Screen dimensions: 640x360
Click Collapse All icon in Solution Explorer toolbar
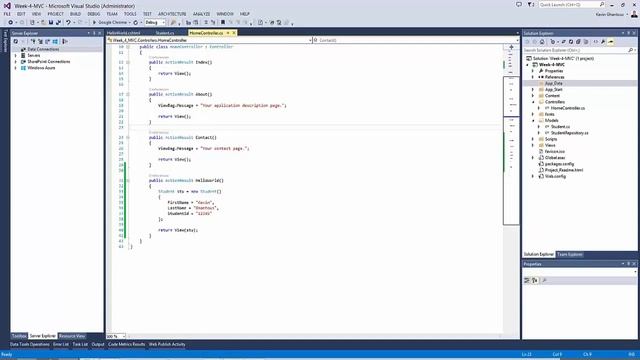pyautogui.click(x=578, y=42)
